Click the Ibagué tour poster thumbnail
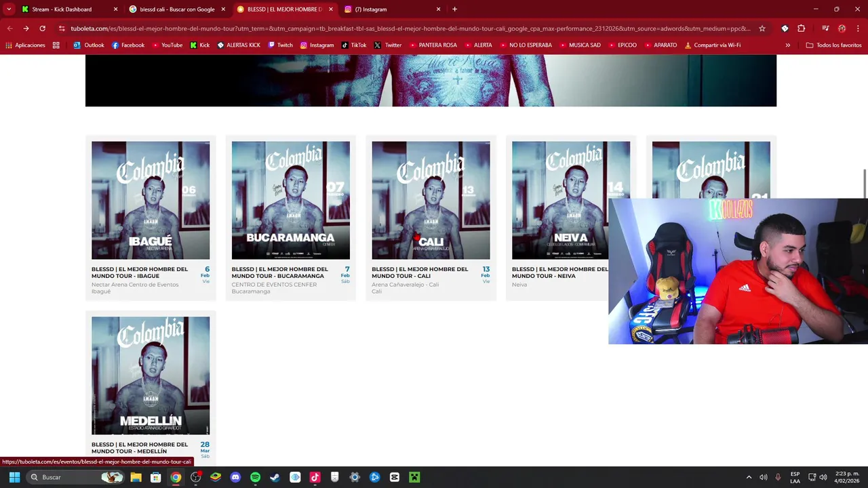Screen dimensions: 868x488 [x=151, y=200]
